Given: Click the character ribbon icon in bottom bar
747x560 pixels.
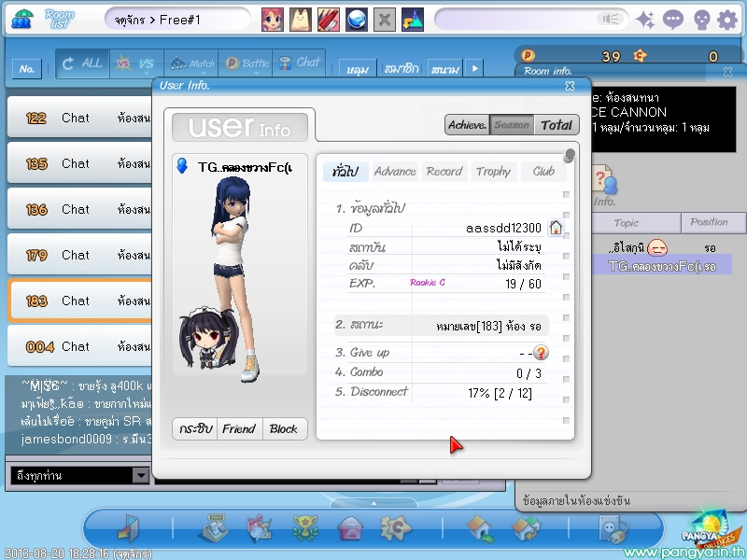Looking at the screenshot, I should click(260, 528).
